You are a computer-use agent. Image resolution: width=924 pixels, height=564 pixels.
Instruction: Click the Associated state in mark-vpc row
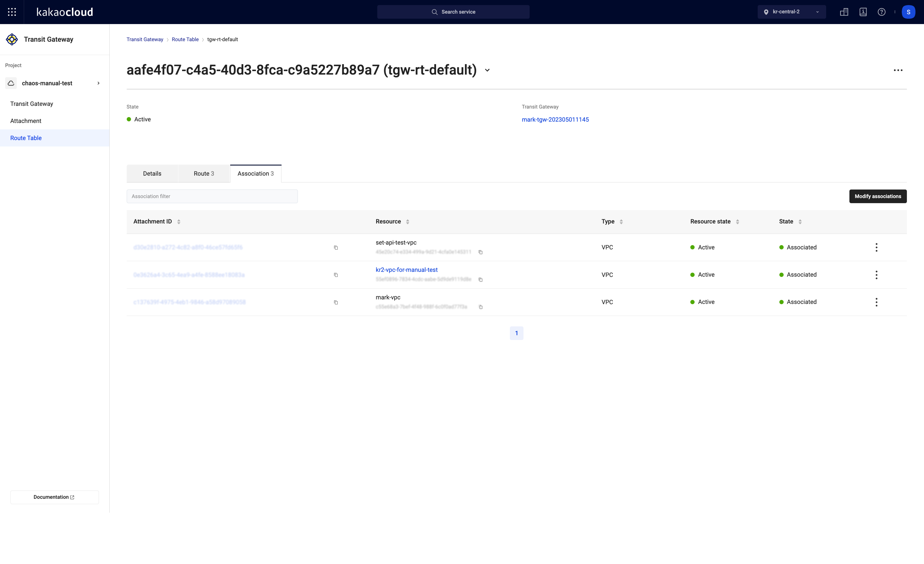tap(798, 302)
